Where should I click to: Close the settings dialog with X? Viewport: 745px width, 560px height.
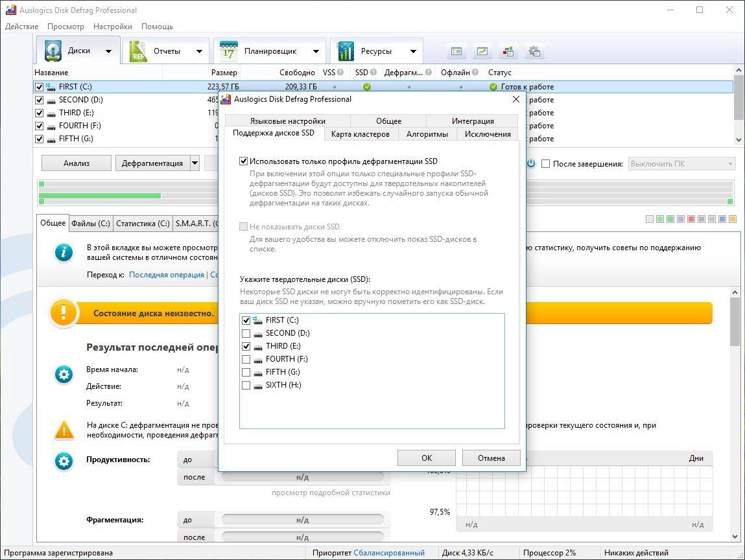click(516, 99)
